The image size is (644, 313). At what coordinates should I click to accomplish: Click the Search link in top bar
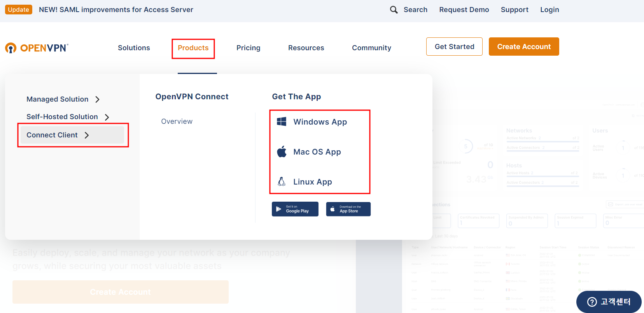tap(415, 10)
